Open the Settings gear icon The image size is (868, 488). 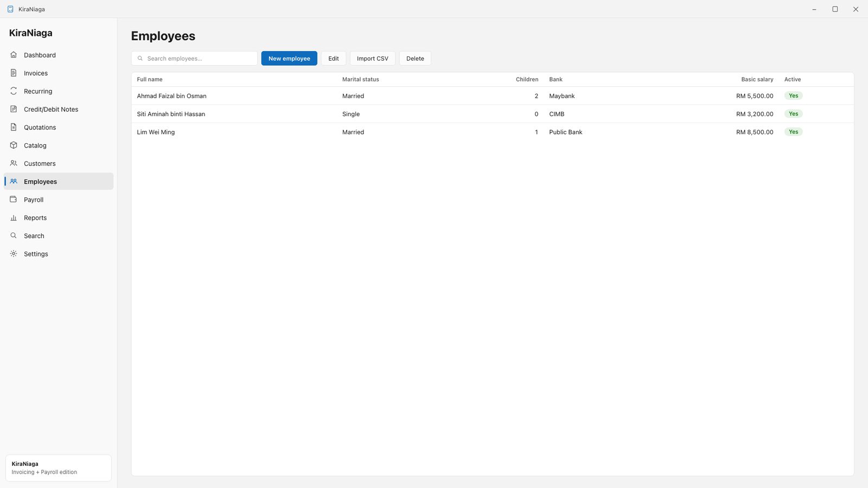[14, 254]
